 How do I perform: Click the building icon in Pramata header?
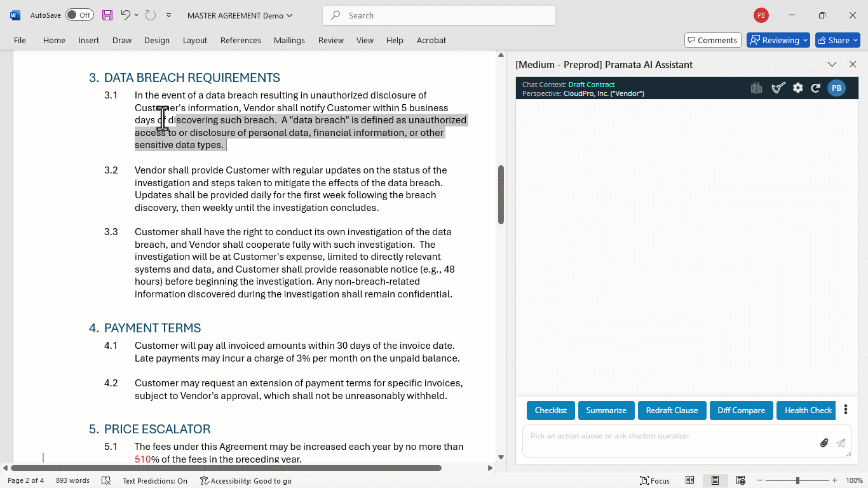pos(756,88)
